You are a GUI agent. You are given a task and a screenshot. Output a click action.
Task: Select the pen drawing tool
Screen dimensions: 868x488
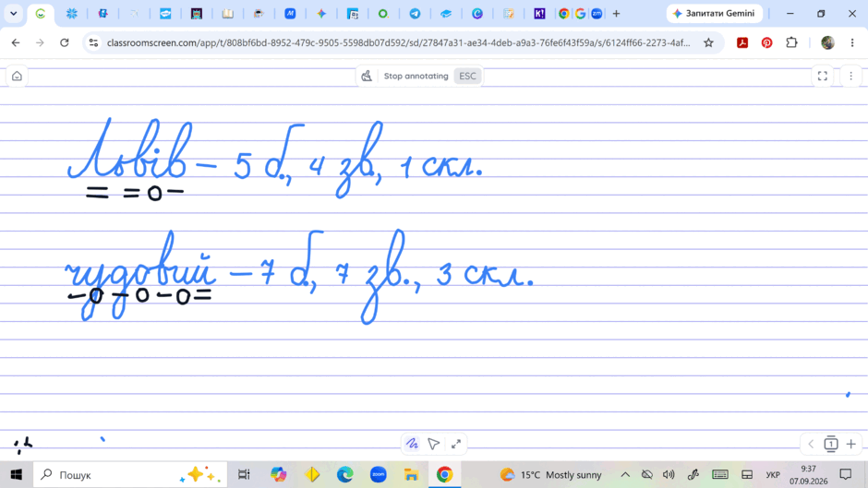(412, 444)
